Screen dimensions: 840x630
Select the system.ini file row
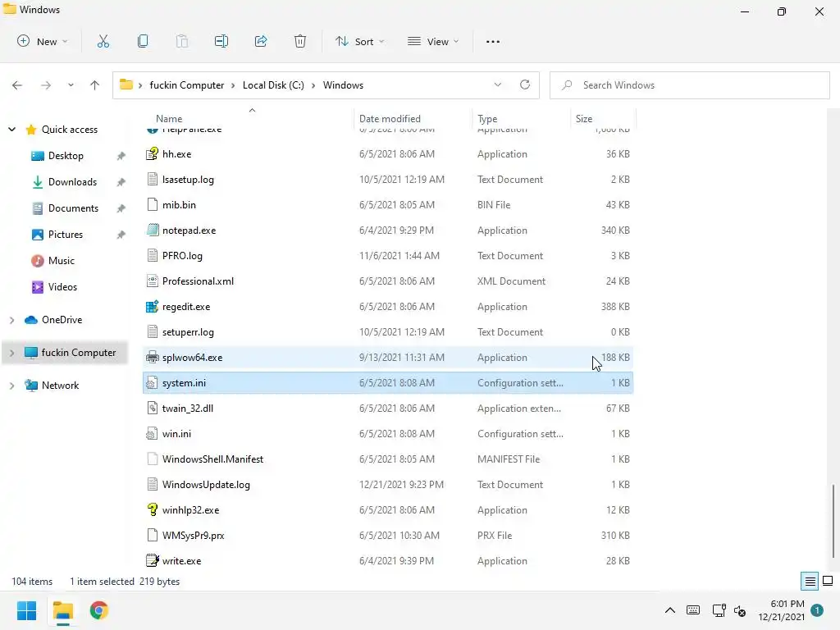pos(388,383)
